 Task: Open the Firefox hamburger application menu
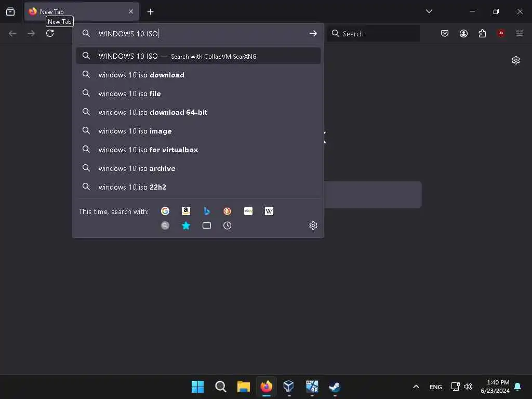(520, 33)
